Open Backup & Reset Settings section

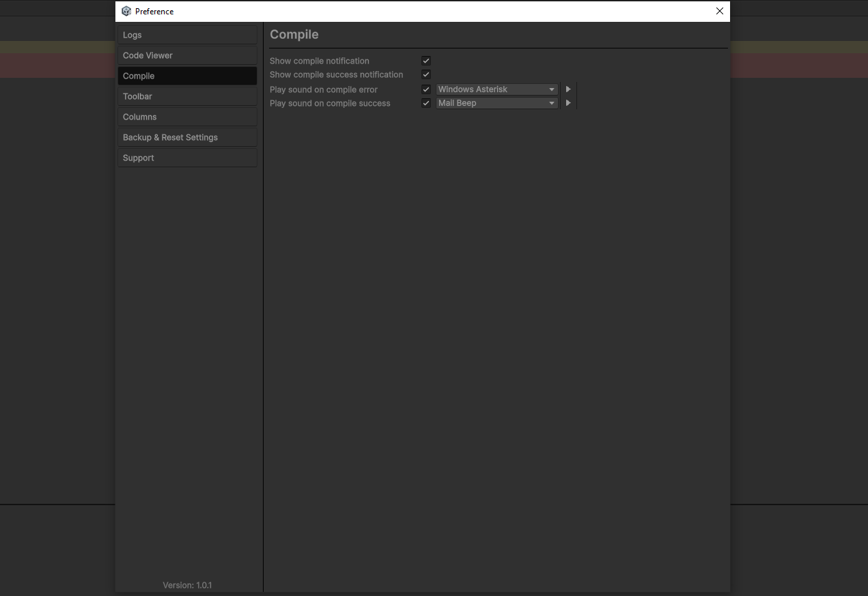pyautogui.click(x=187, y=137)
